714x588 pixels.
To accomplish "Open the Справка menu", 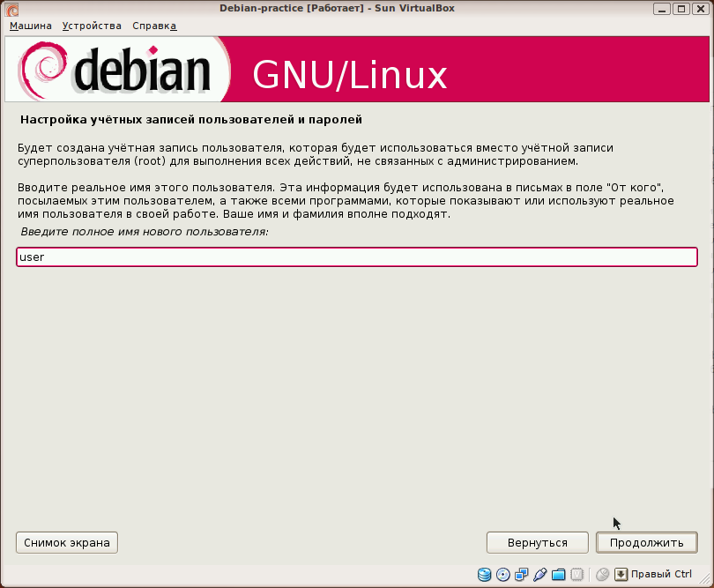I will [154, 26].
